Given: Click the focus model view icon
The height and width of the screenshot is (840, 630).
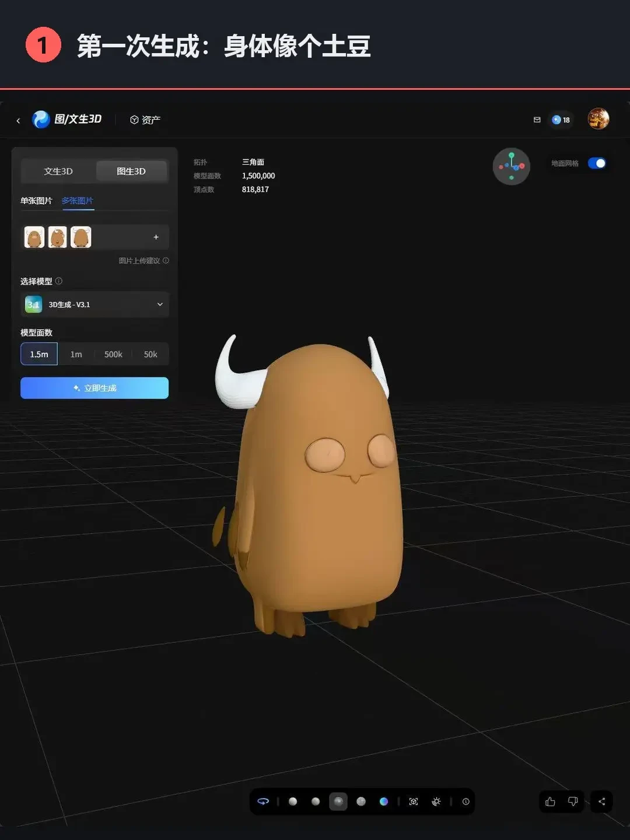Looking at the screenshot, I should tap(414, 801).
